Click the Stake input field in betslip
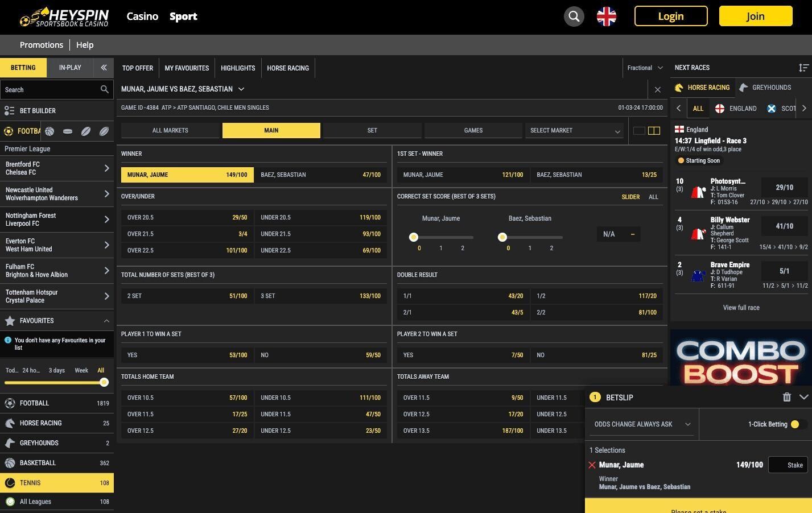 tap(788, 465)
